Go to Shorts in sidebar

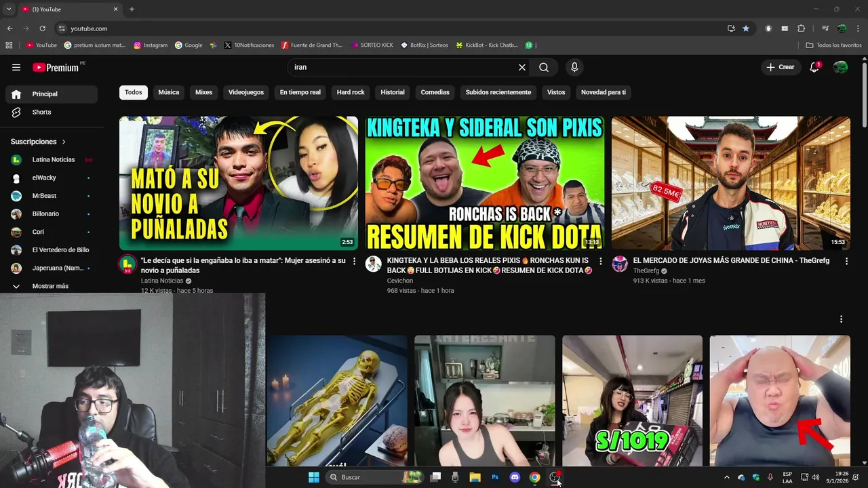point(52,112)
